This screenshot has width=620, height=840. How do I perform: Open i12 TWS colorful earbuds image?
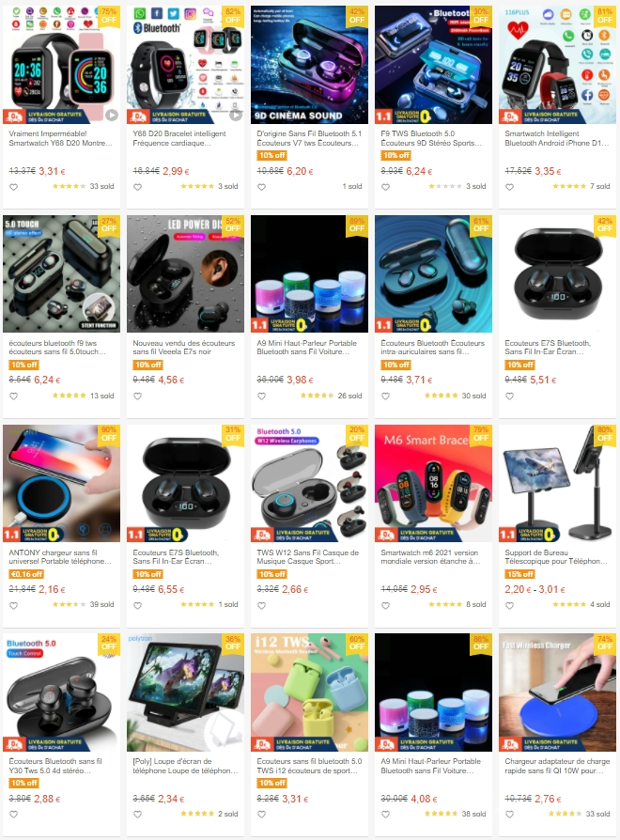click(309, 692)
